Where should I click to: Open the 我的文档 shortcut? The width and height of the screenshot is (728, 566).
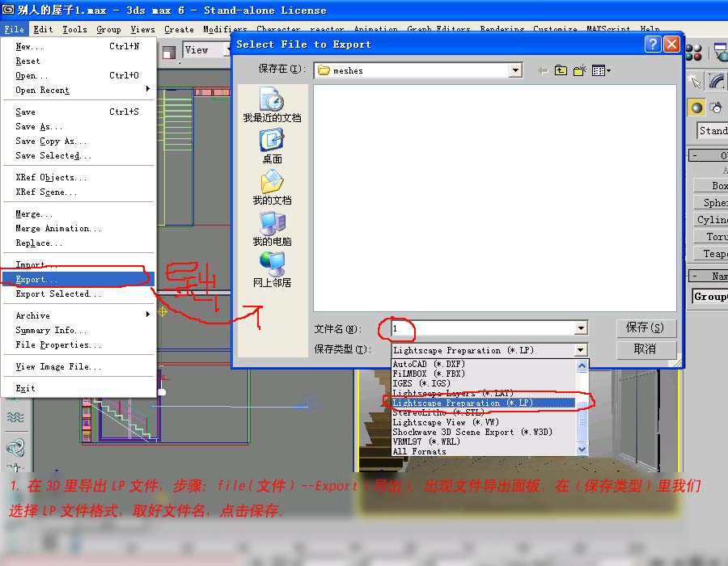[272, 187]
